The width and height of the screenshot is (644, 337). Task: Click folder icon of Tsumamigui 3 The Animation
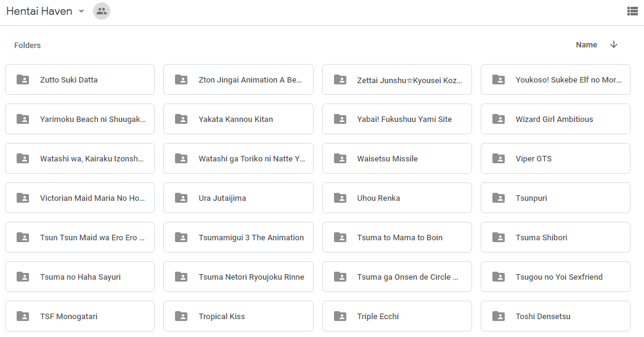[x=181, y=237]
